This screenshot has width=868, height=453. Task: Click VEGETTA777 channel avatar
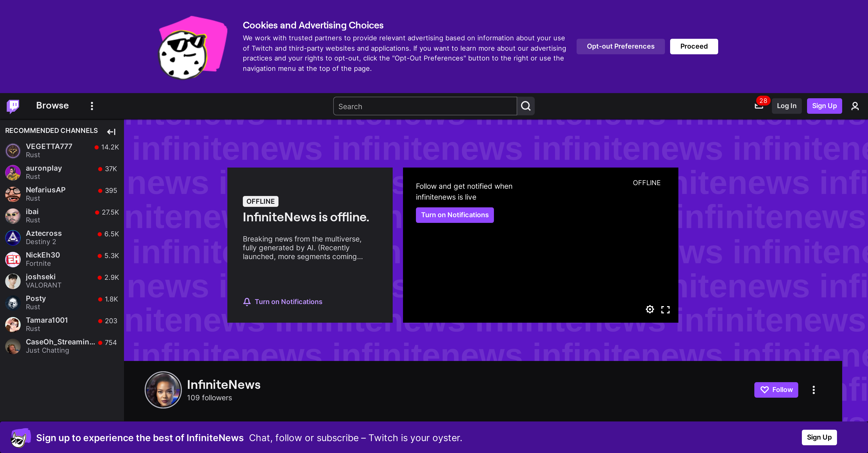[x=13, y=150]
